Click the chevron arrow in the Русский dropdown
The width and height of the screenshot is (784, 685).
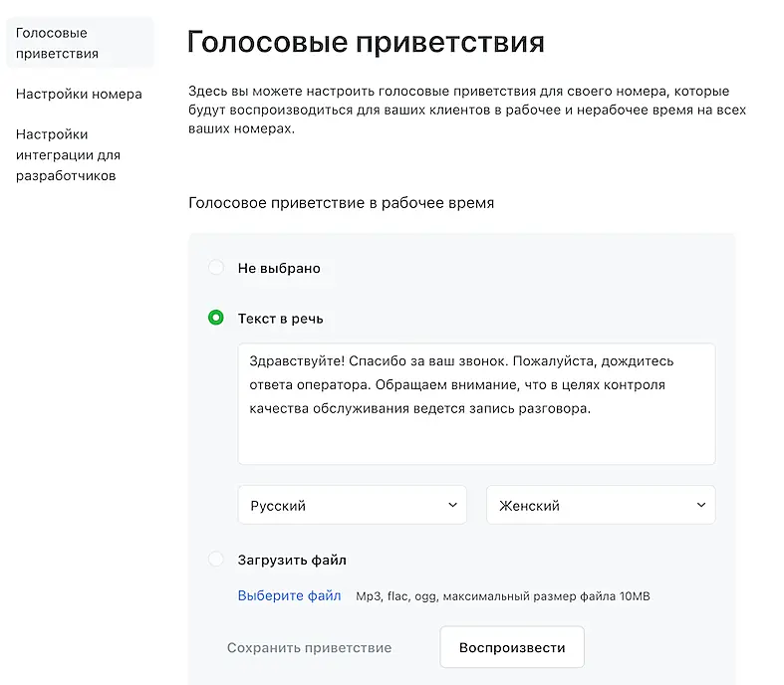click(453, 505)
